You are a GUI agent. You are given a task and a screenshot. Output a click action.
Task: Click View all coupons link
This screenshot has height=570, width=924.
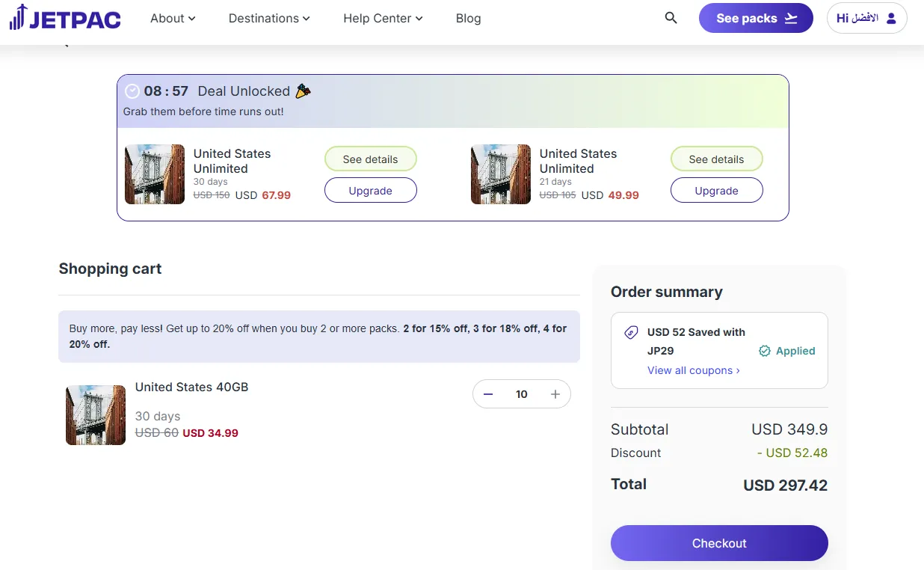pyautogui.click(x=694, y=370)
